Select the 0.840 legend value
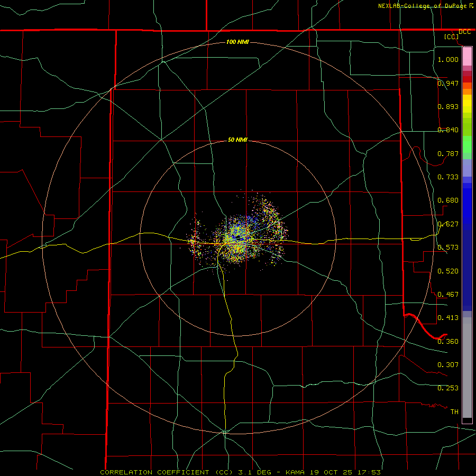The height and width of the screenshot is (476, 476). pos(448,130)
